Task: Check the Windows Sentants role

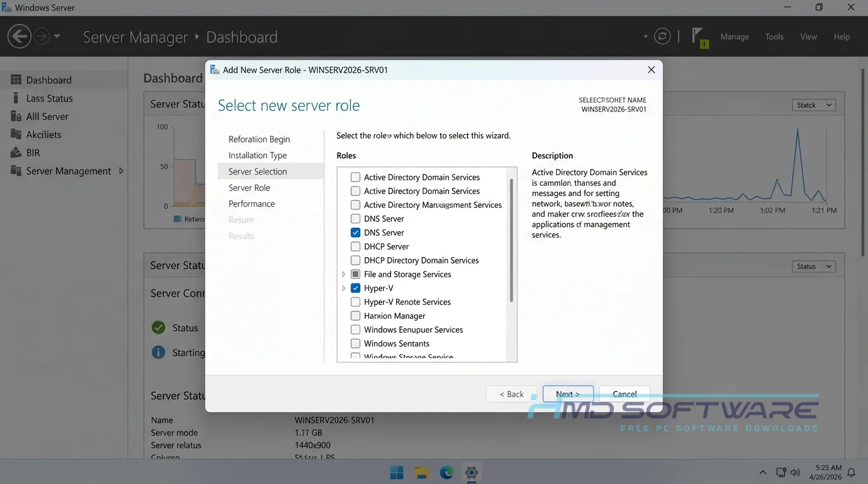Action: point(355,343)
